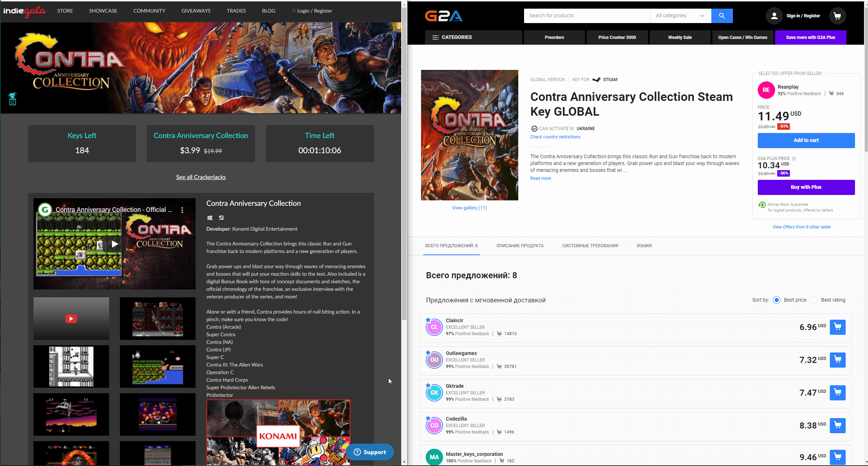Viewport: 868px width, 466px height.
Task: Open the Categories hamburger menu icon
Action: [x=435, y=37]
